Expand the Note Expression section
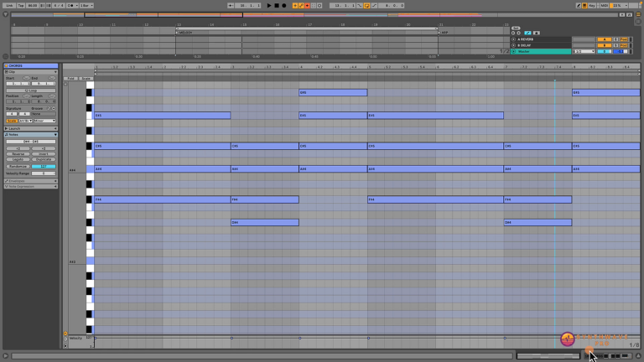 click(55, 187)
